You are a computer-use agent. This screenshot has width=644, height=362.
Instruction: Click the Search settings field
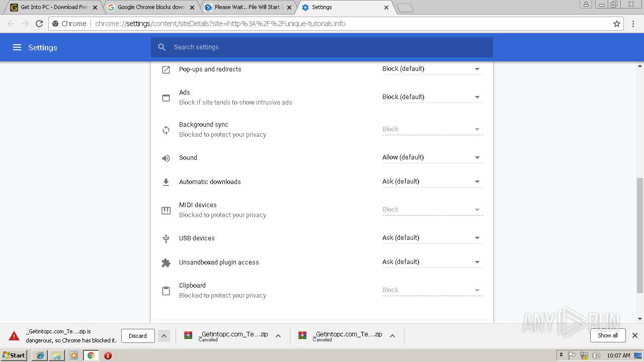point(322,47)
